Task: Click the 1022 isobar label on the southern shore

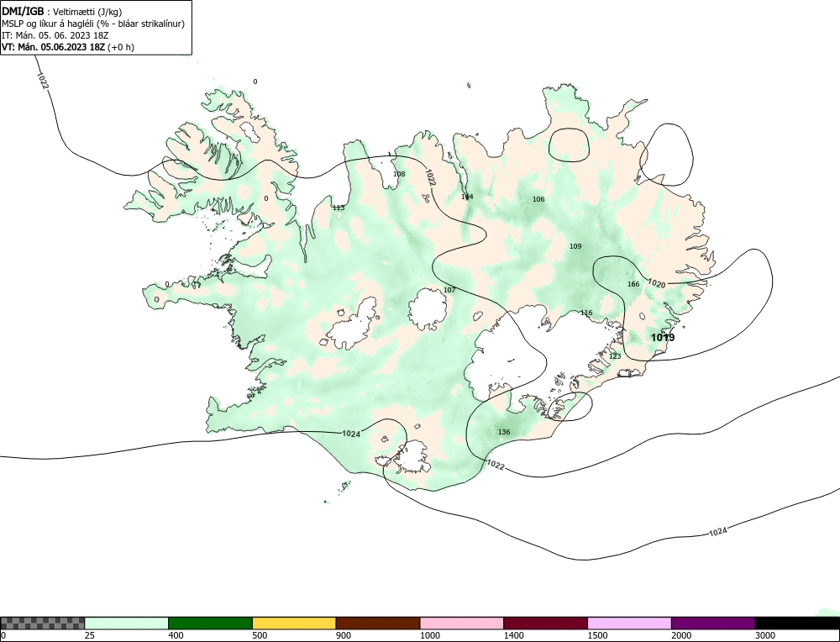Action: click(496, 466)
